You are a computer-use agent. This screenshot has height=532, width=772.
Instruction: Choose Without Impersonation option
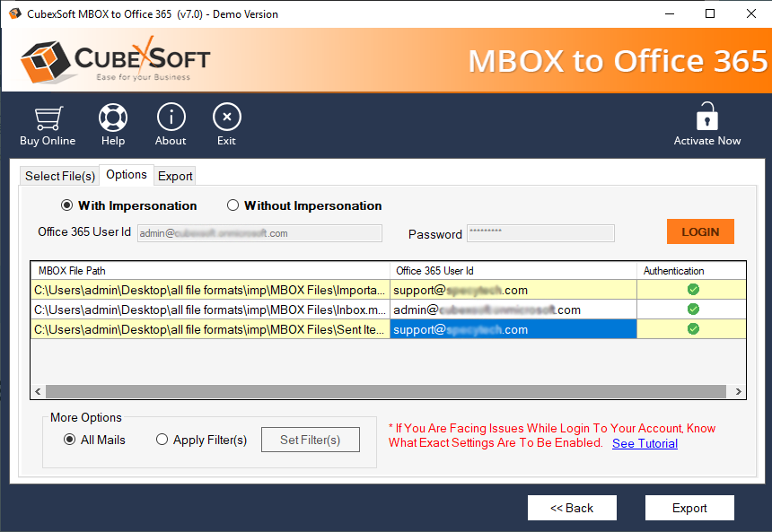(x=233, y=205)
